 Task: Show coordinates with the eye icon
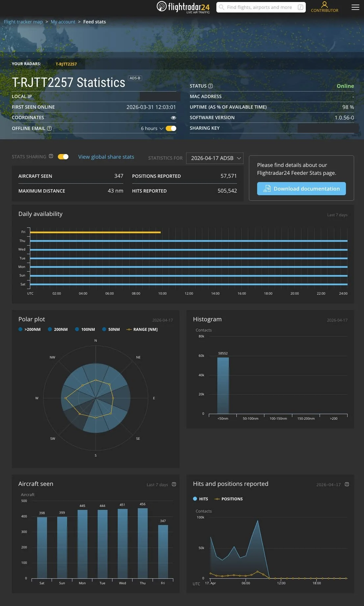click(x=174, y=118)
